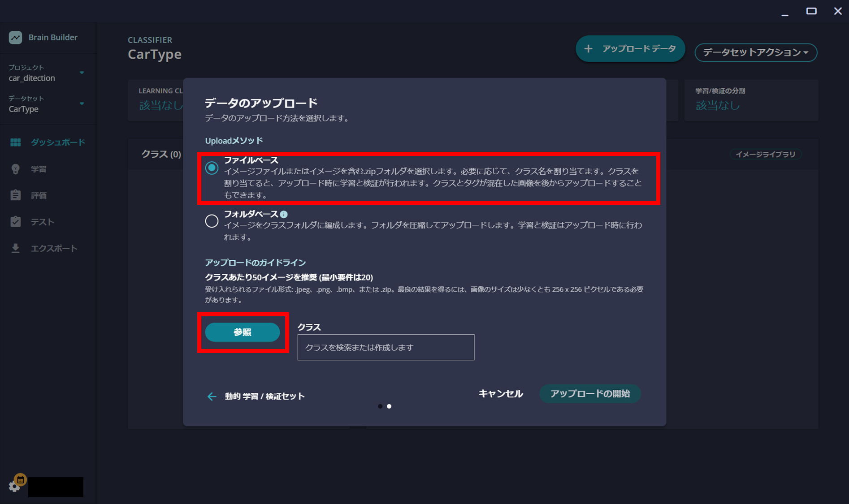Click the テスト checkmark clipboard icon
Image resolution: width=849 pixels, height=504 pixels.
coord(16,221)
